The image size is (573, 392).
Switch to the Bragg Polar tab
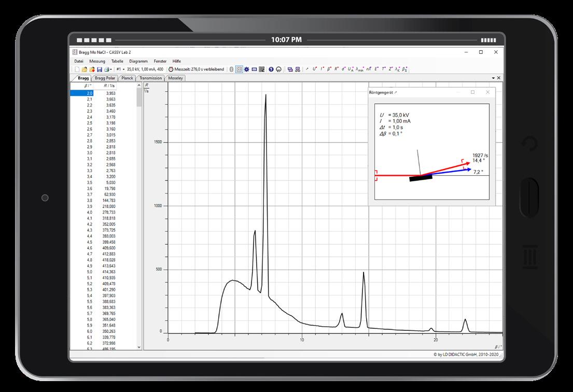tap(105, 78)
